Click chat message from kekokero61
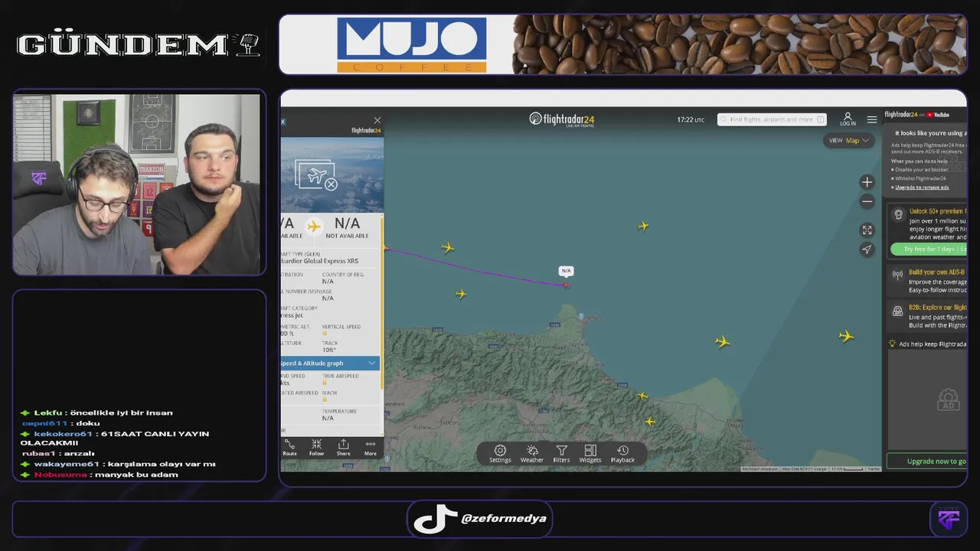This screenshot has width=980, height=551. 114,439
